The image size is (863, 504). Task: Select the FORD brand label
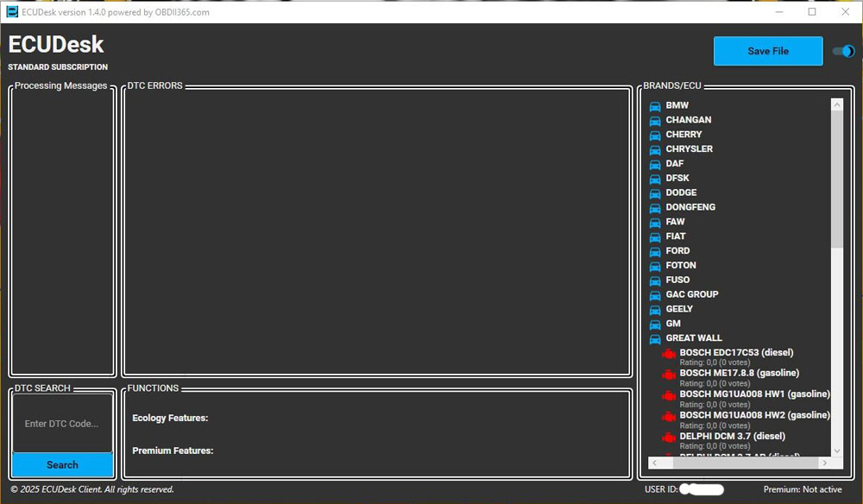677,251
